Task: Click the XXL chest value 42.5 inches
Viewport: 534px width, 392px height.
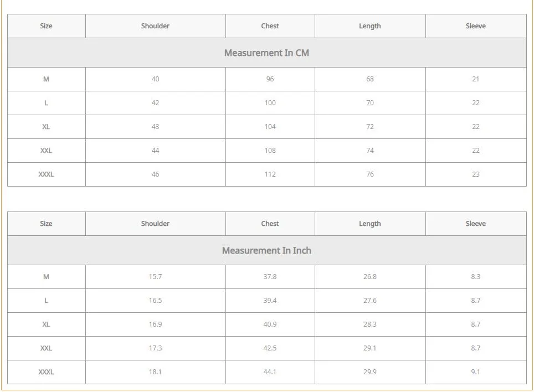Action: tap(270, 348)
